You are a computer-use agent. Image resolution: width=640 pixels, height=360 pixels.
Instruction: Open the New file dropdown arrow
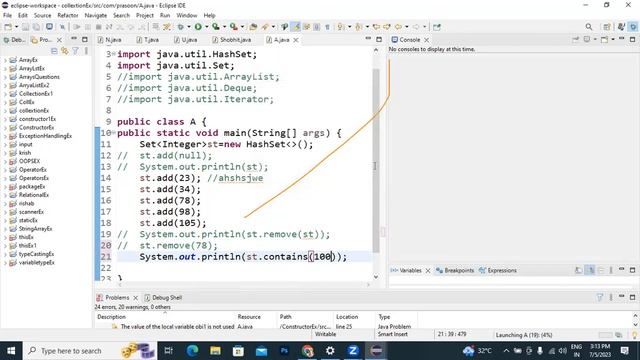tap(16, 27)
